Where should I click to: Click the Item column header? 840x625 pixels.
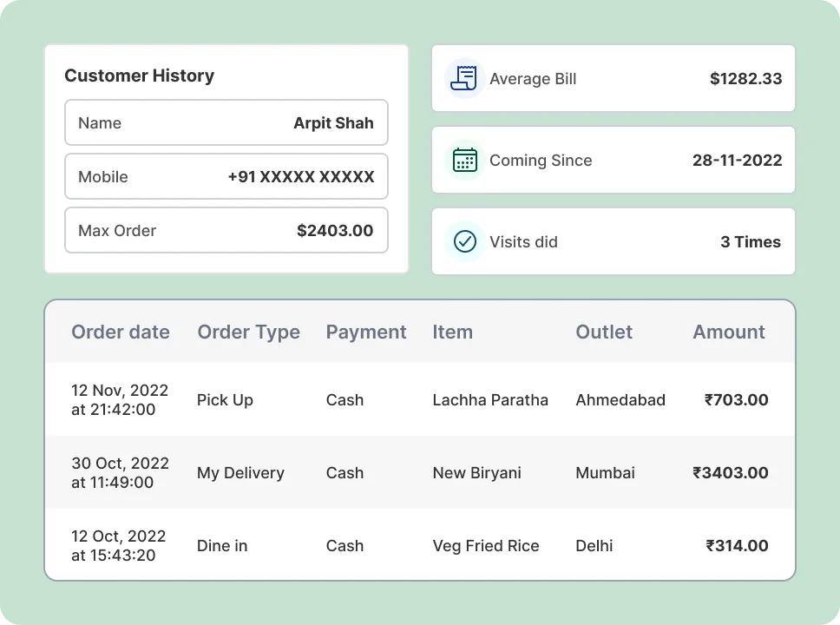452,332
